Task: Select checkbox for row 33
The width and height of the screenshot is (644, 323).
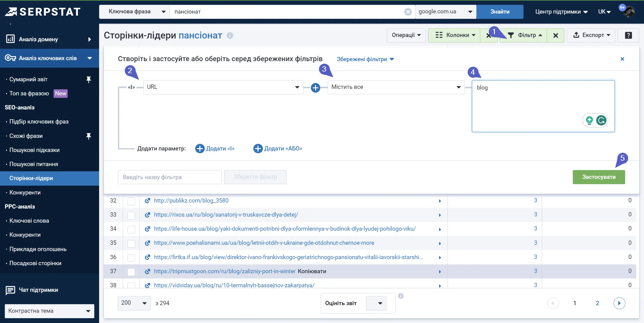Action: tap(131, 215)
